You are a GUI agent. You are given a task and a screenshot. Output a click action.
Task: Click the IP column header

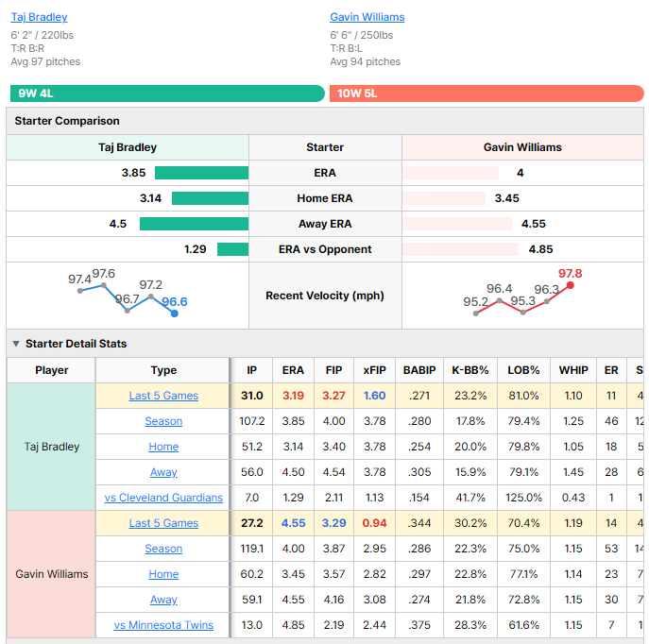point(251,370)
